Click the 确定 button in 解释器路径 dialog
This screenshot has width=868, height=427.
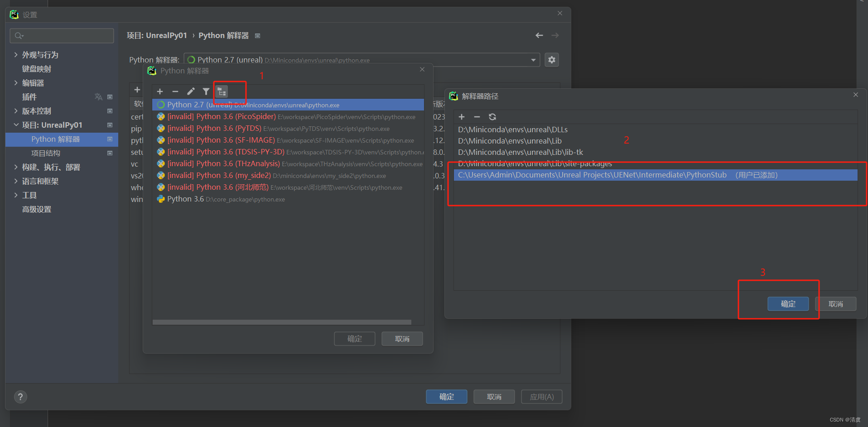788,304
